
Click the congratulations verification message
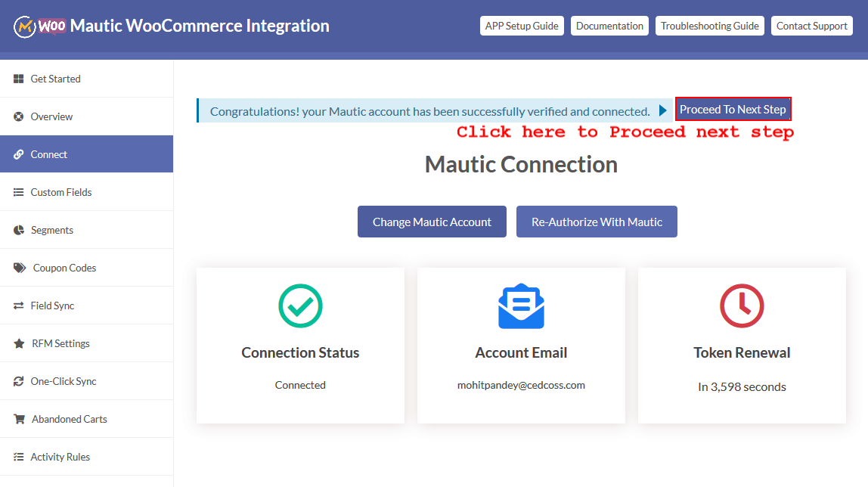pos(429,111)
